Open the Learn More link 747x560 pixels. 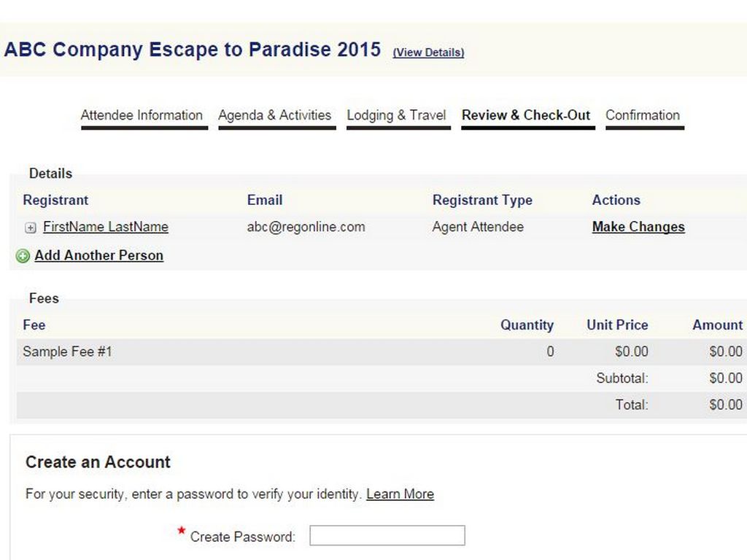click(x=400, y=494)
